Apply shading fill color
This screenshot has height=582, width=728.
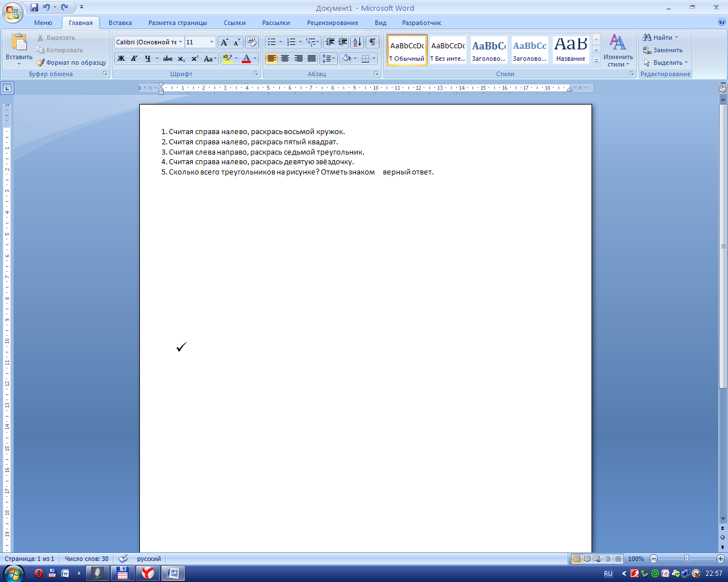click(346, 59)
